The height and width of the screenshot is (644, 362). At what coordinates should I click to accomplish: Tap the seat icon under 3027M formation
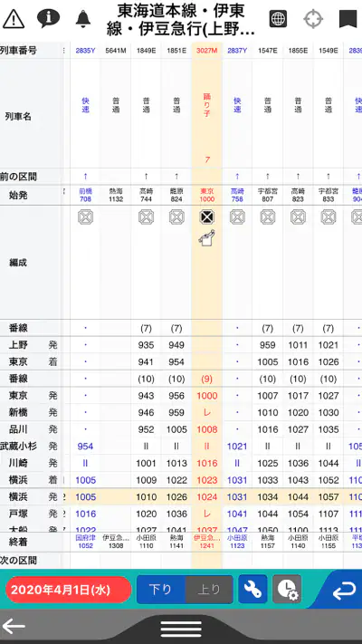click(206, 238)
